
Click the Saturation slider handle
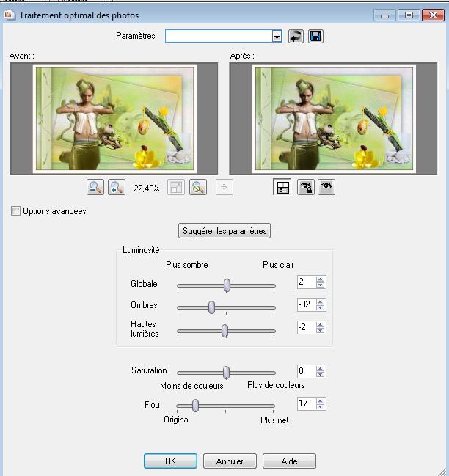click(226, 373)
